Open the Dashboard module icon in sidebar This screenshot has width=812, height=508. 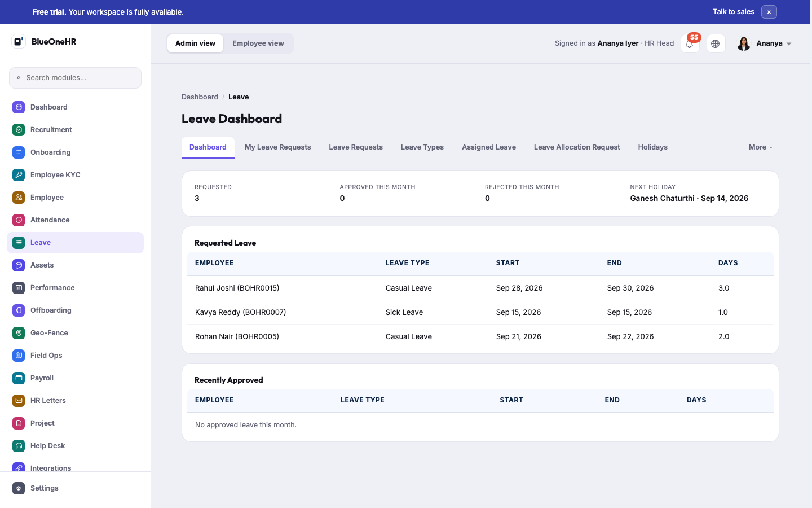pos(19,107)
